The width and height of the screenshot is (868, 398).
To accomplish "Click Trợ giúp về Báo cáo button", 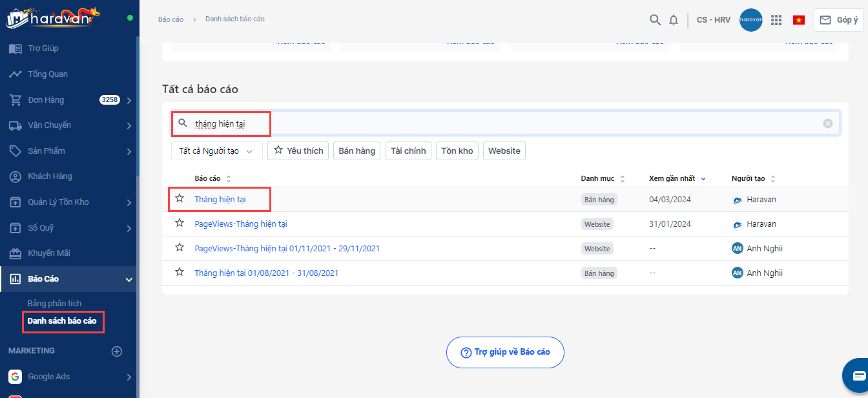I will (x=505, y=352).
